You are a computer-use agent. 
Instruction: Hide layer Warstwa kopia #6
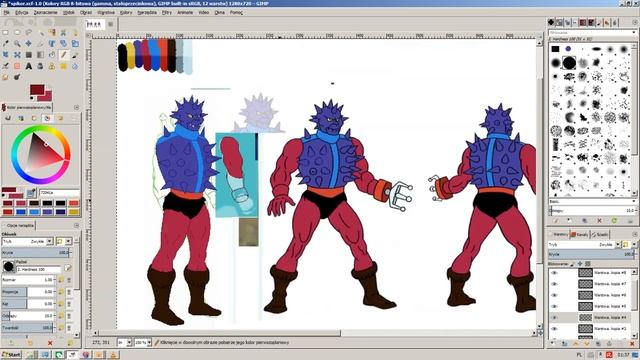tap(554, 295)
